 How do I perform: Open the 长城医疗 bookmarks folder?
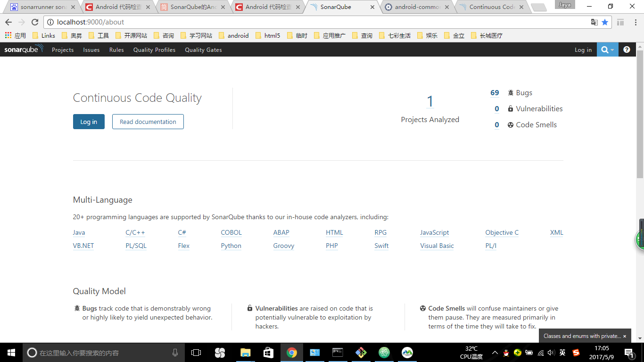point(487,35)
